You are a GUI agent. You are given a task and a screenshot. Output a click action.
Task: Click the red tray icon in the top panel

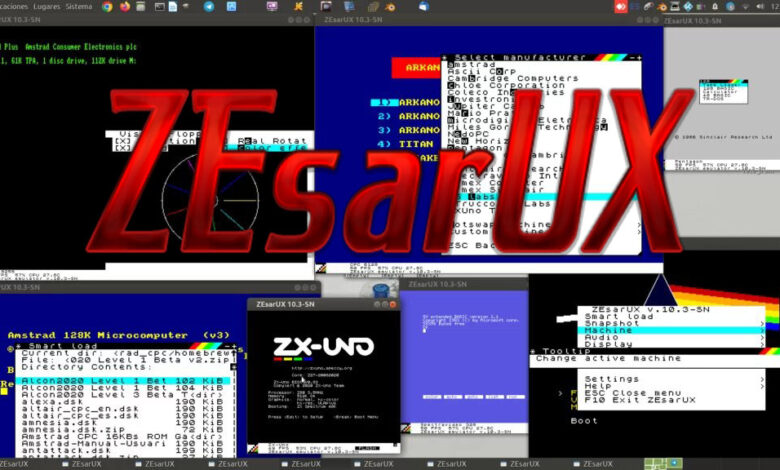(x=620, y=6)
